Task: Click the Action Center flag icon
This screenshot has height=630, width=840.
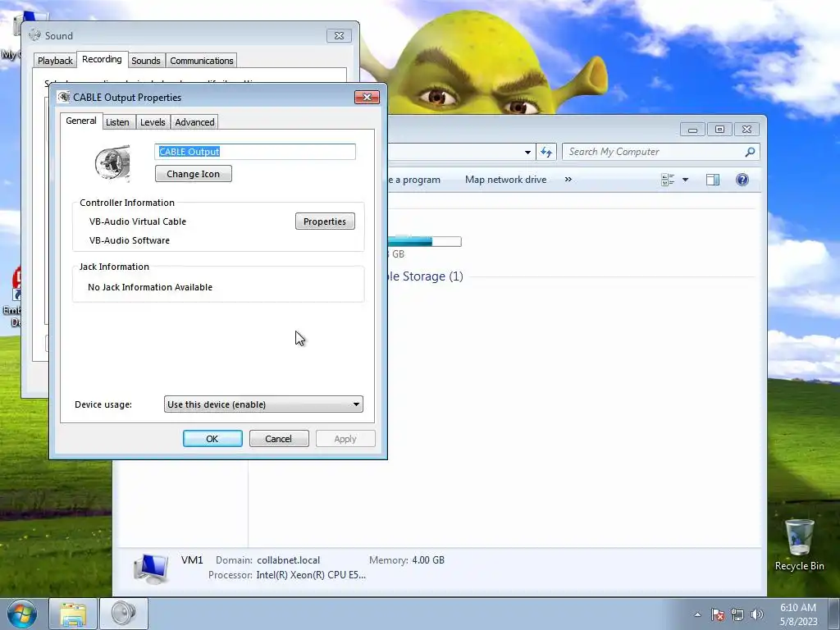Action: click(718, 614)
